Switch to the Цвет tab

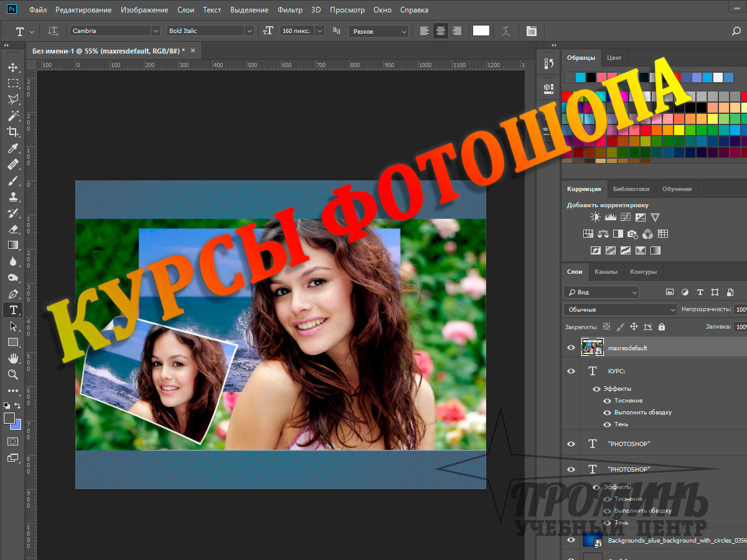click(614, 57)
